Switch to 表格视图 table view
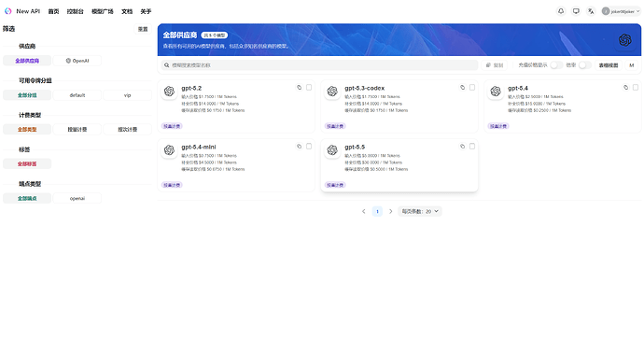This screenshot has height=339, width=644. point(609,65)
